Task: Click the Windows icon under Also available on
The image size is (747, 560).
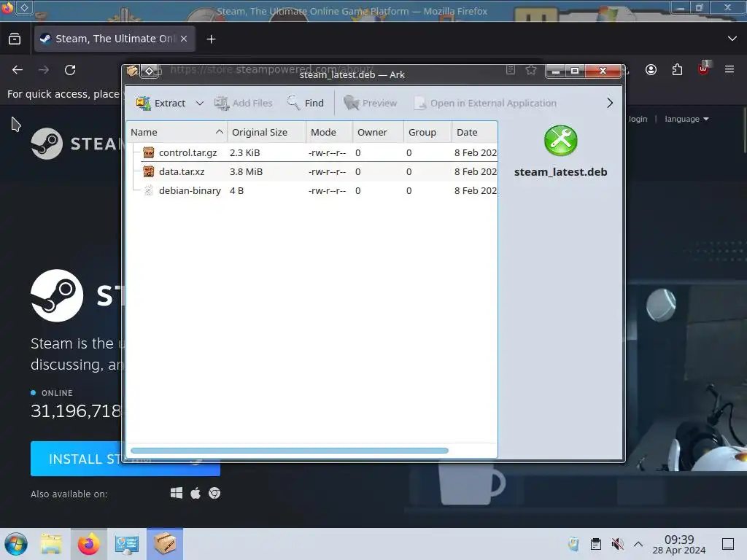Action: tap(177, 493)
